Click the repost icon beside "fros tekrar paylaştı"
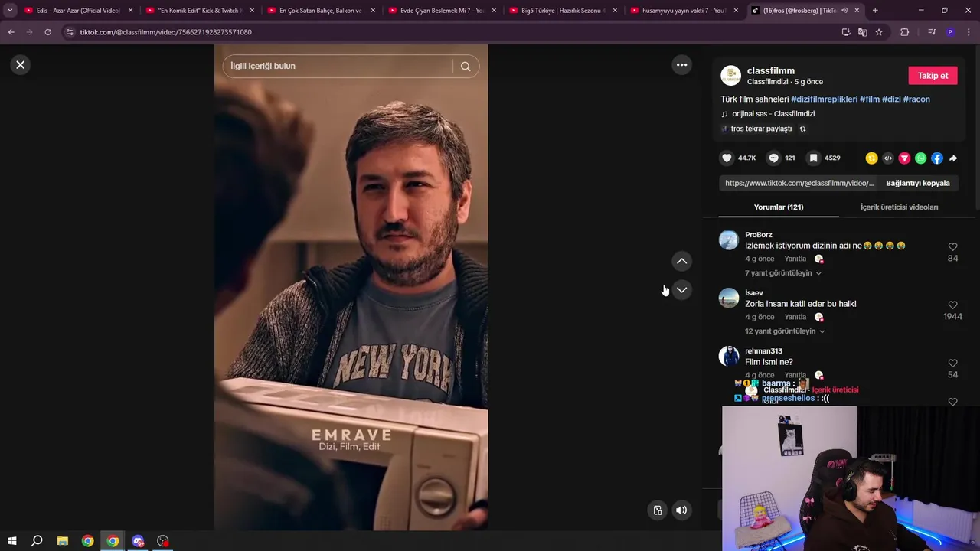The image size is (980, 551). 802,129
